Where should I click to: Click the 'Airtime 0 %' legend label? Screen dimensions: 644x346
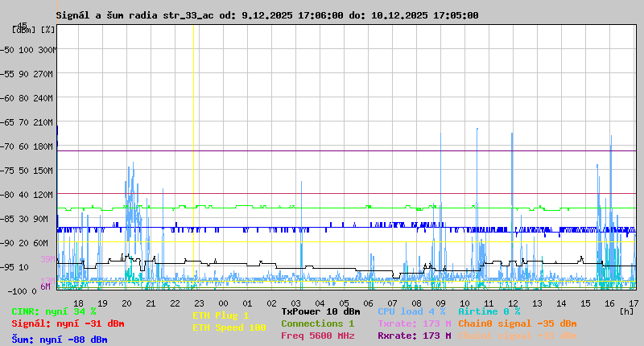pos(489,312)
